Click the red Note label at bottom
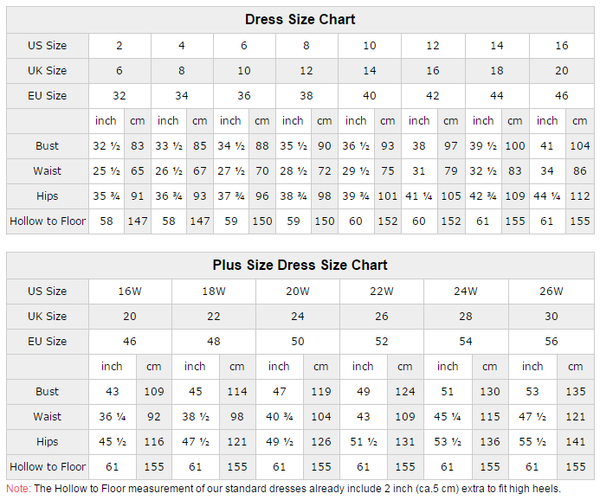Screen dimensions: 600x500 [x=18, y=489]
